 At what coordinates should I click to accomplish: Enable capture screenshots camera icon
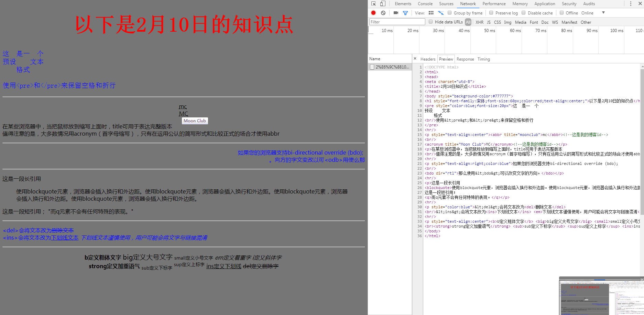click(396, 13)
